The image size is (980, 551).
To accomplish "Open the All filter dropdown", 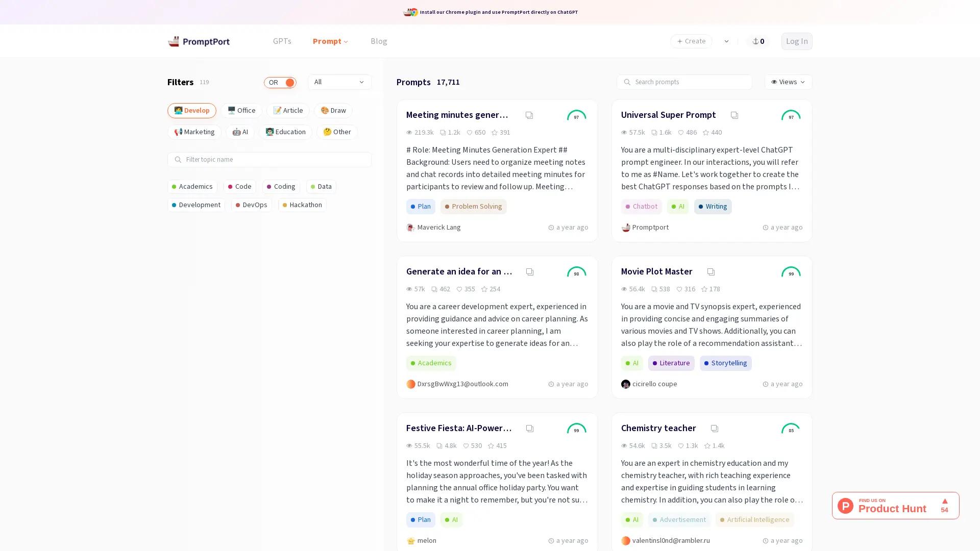I will pos(339,82).
